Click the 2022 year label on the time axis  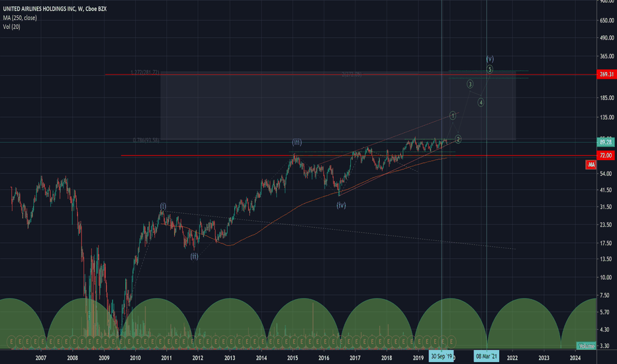pyautogui.click(x=512, y=357)
